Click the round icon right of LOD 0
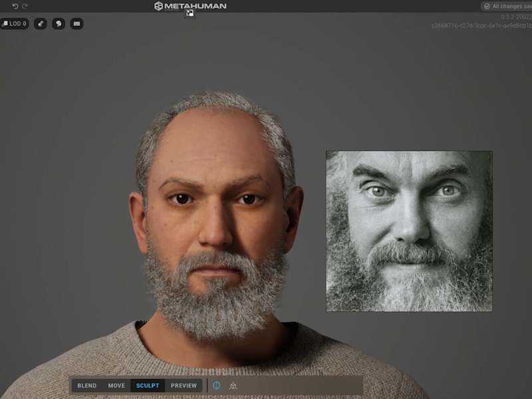The width and height of the screenshot is (532, 399). pyautogui.click(x=41, y=23)
